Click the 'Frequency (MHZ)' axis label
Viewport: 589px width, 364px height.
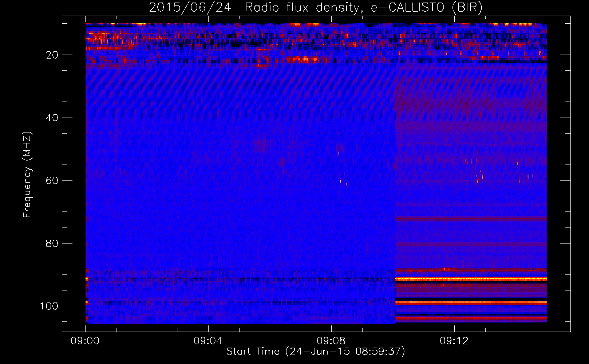click(x=27, y=174)
